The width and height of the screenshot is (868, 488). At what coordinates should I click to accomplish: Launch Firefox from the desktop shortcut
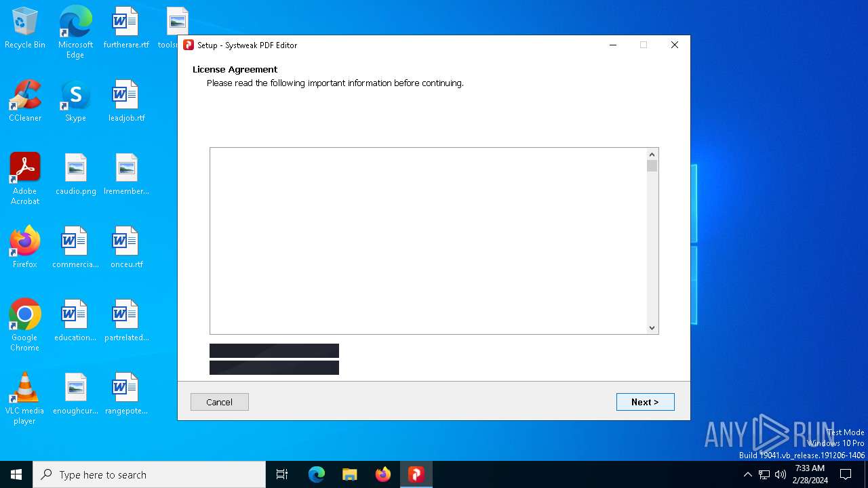pyautogui.click(x=25, y=248)
